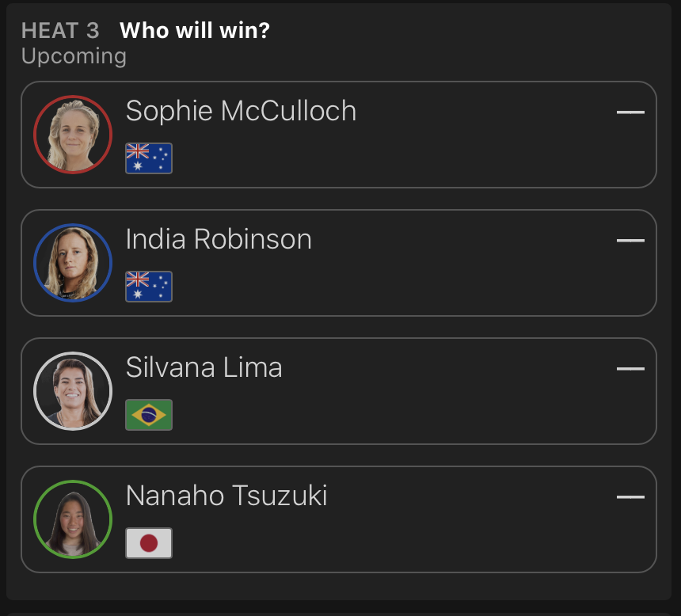The image size is (681, 616).
Task: Click Nanaho Tsuzuki's profile photo
Action: click(x=73, y=519)
